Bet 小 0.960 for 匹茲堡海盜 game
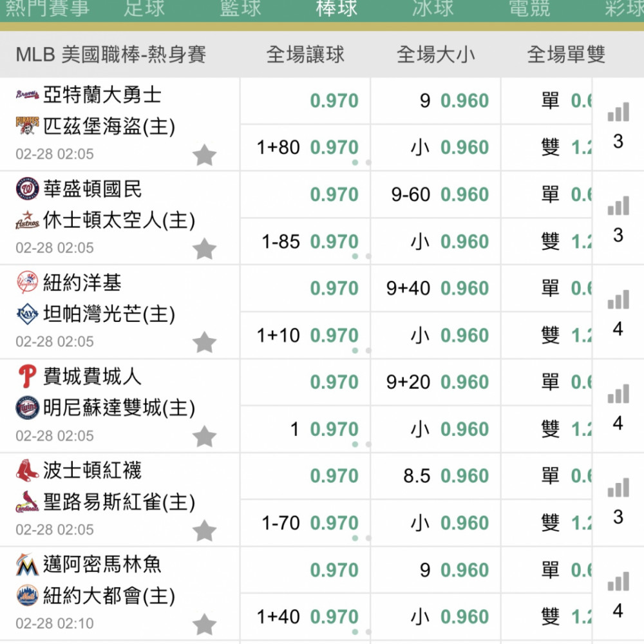Viewport: 644px width, 644px height. pyautogui.click(x=435, y=147)
